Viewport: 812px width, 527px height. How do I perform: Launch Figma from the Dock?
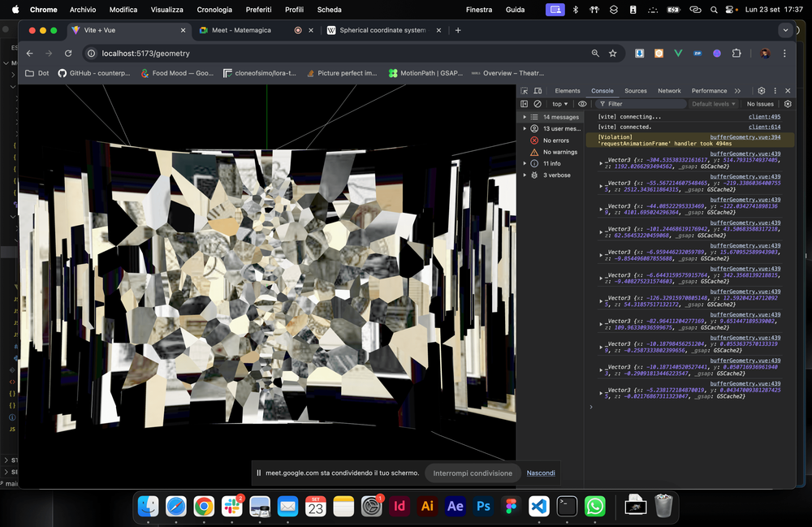(x=511, y=506)
